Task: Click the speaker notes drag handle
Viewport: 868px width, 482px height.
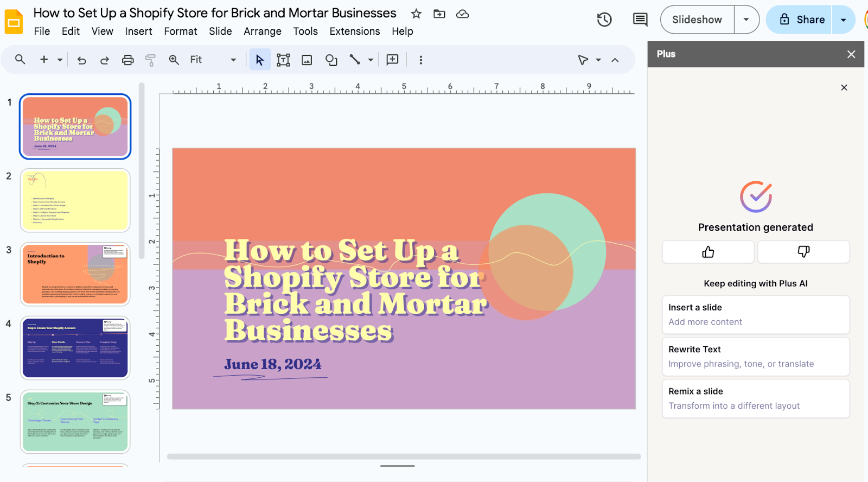Action: tap(398, 466)
